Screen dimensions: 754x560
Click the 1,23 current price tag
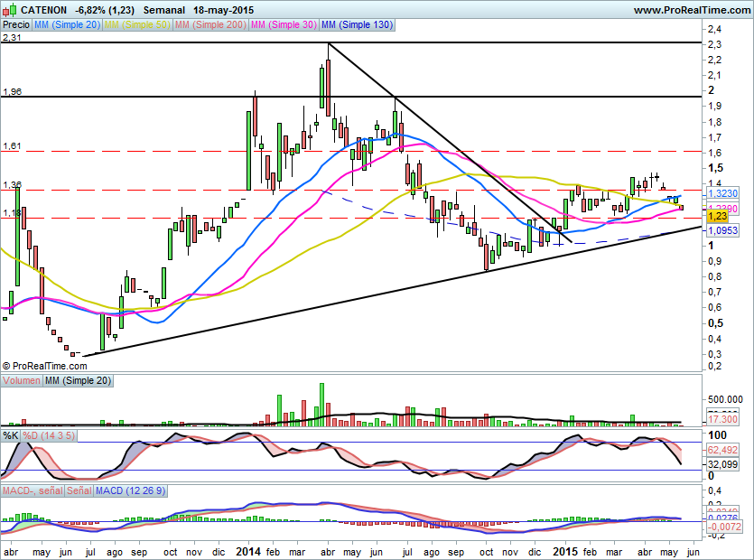[718, 216]
